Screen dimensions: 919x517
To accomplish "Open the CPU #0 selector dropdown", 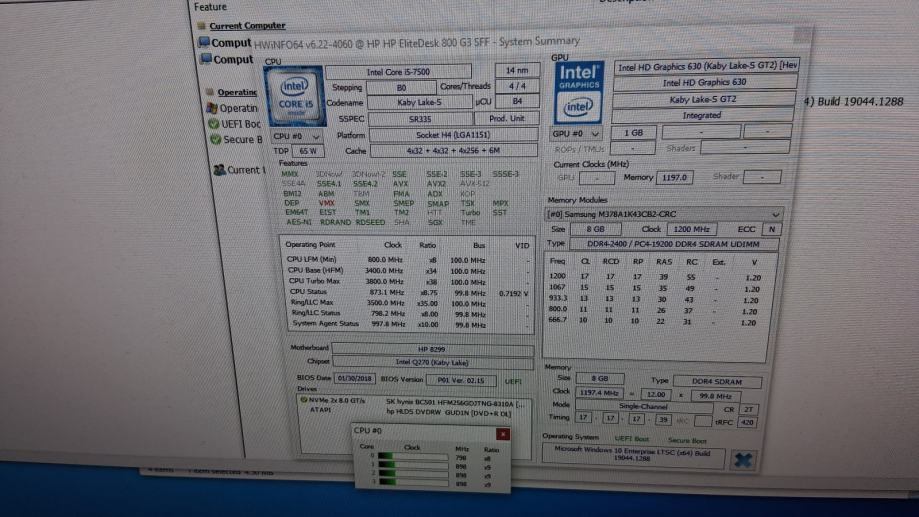I will [x=297, y=136].
